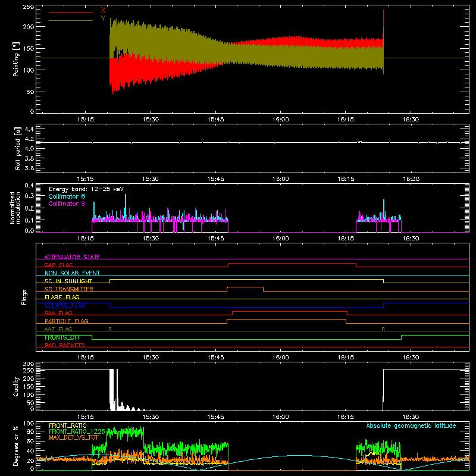476x476 pixels.
Task: Select the BAD_PACKETS flag label
Action: click(65, 345)
